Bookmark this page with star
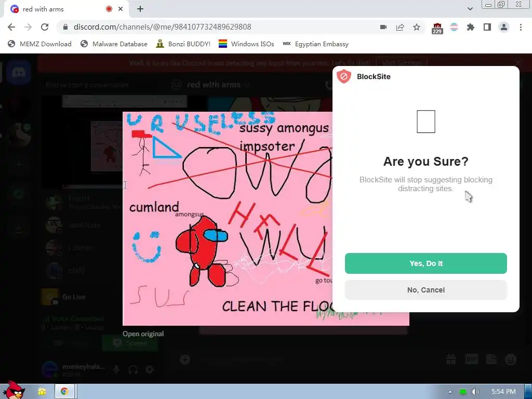Image resolution: width=532 pixels, height=399 pixels. click(417, 27)
